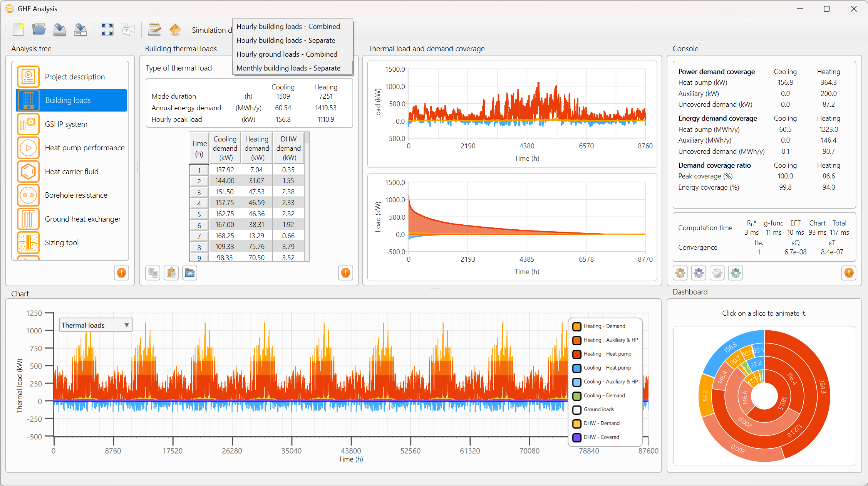Click the home folder import icon
The image size is (868, 486).
click(190, 273)
